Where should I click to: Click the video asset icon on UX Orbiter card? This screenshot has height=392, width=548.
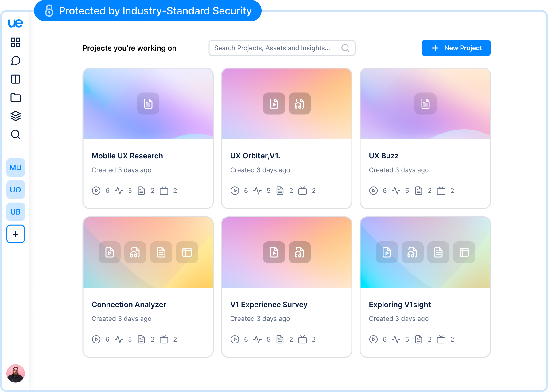(274, 104)
